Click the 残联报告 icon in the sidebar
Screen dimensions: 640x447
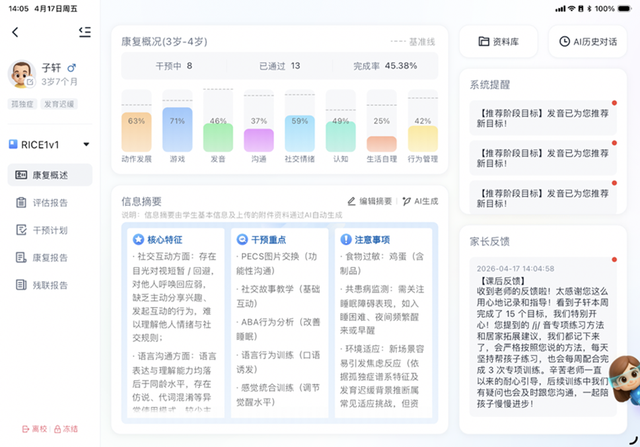pyautogui.click(x=23, y=284)
